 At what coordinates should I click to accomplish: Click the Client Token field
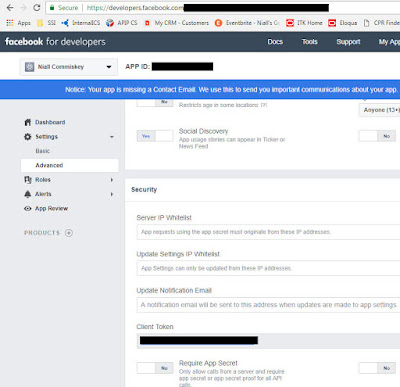tap(268, 341)
